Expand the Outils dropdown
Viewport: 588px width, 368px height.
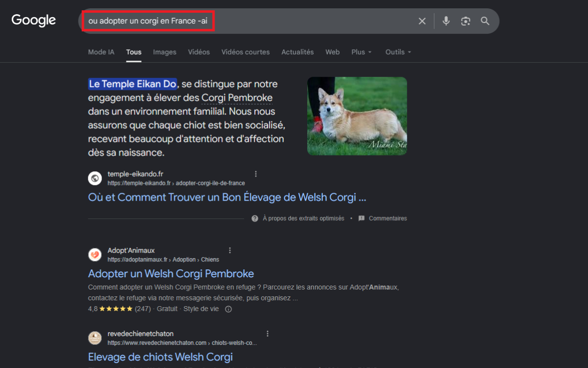[398, 52]
